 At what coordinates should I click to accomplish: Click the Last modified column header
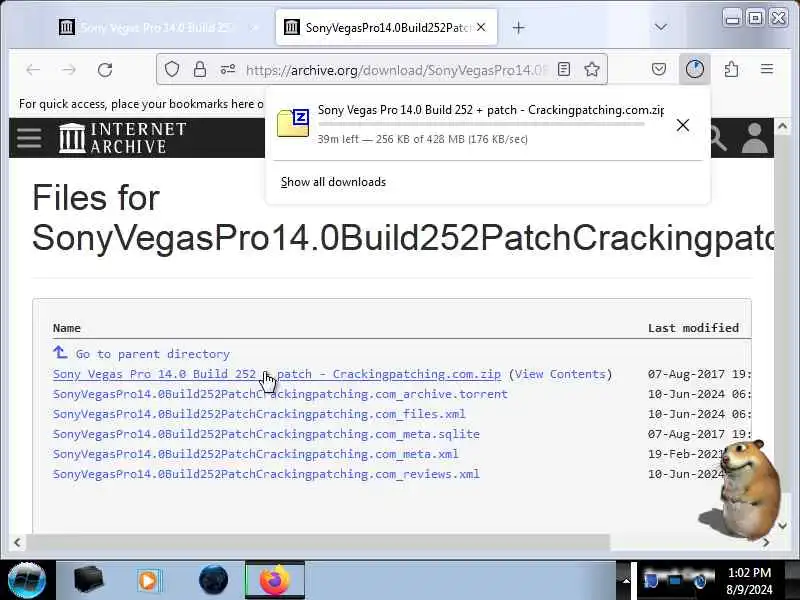pos(693,328)
